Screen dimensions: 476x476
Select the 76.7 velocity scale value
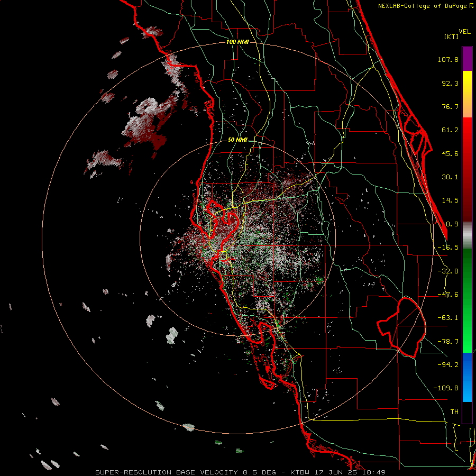click(x=450, y=106)
